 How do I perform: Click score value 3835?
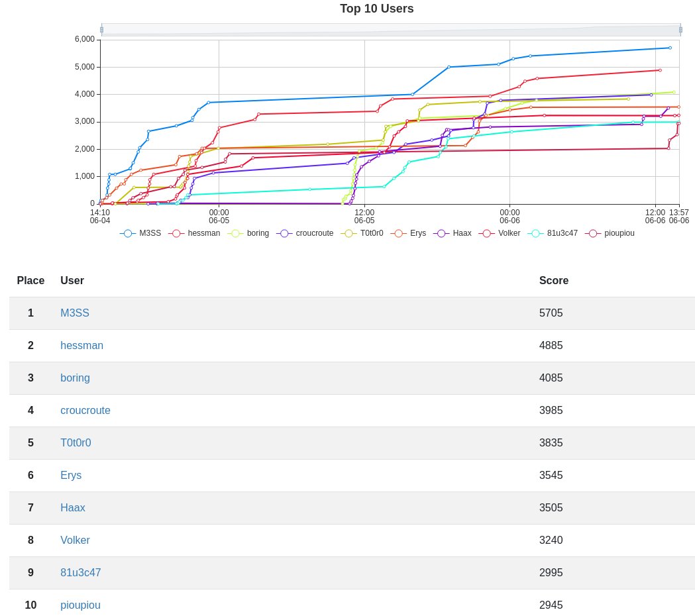click(x=551, y=442)
